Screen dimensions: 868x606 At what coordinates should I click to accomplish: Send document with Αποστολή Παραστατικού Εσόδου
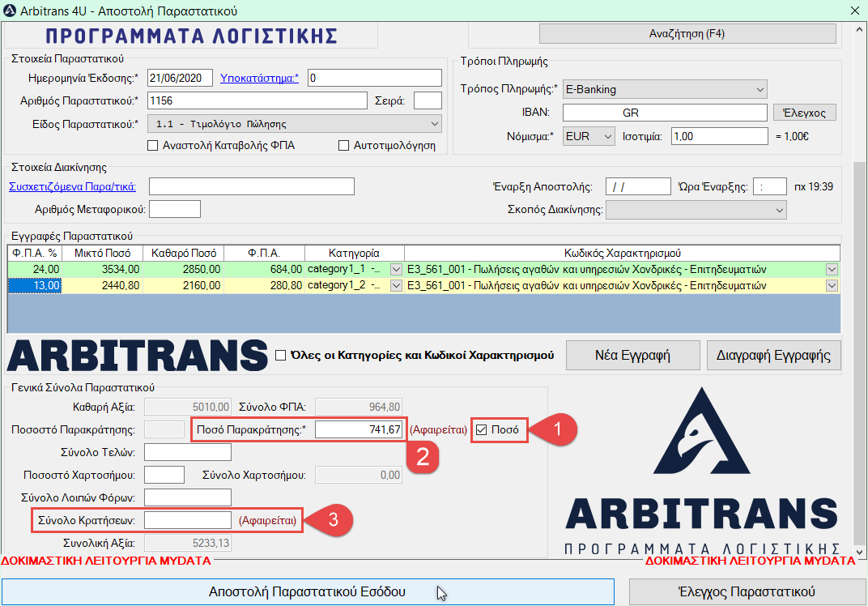308,591
